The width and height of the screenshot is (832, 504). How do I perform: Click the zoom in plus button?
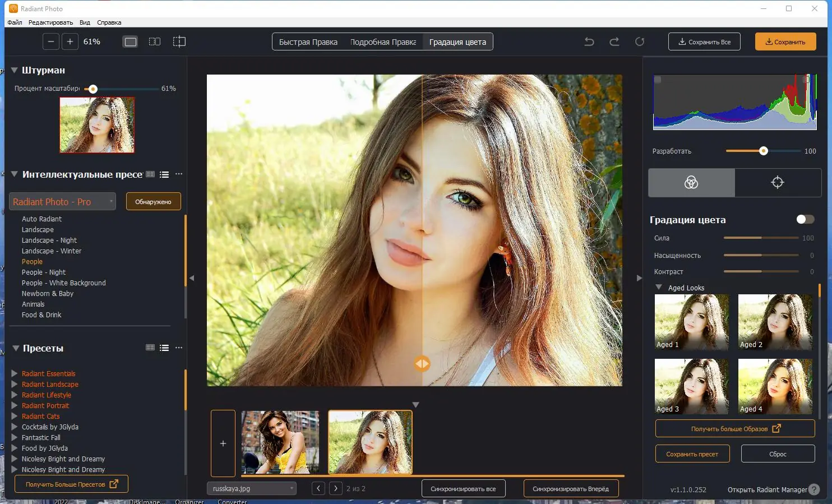tap(70, 41)
